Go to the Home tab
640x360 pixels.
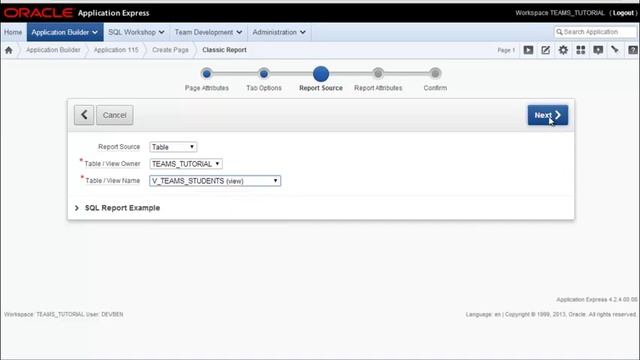point(13,32)
